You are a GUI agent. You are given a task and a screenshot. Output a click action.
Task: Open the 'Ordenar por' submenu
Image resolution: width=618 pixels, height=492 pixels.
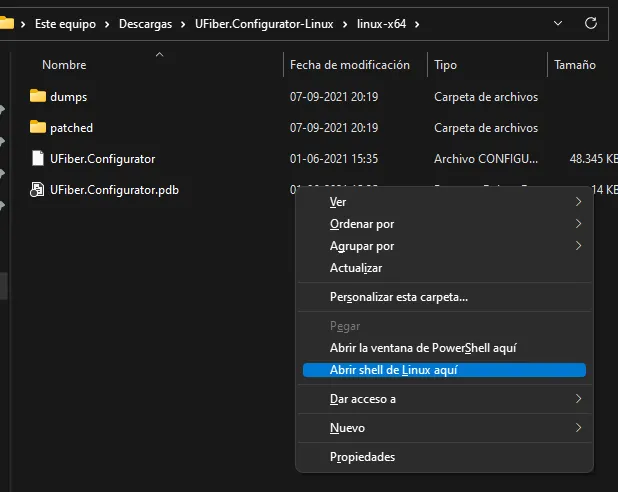point(444,224)
